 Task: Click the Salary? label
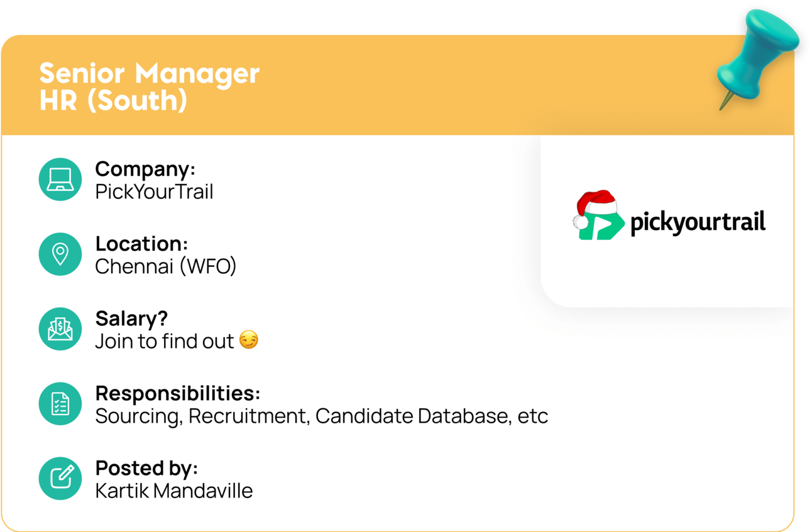coord(131,318)
